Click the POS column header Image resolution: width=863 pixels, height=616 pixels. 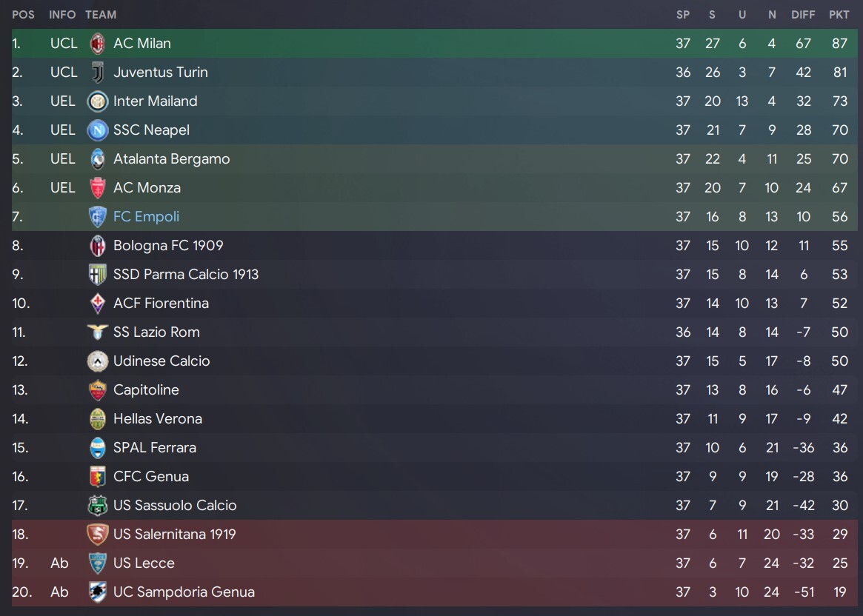click(23, 15)
